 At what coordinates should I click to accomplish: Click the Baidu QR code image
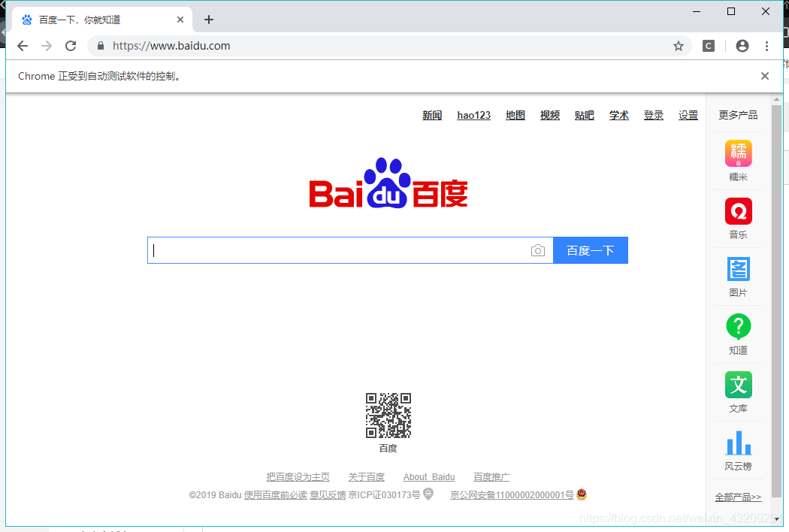coord(388,416)
